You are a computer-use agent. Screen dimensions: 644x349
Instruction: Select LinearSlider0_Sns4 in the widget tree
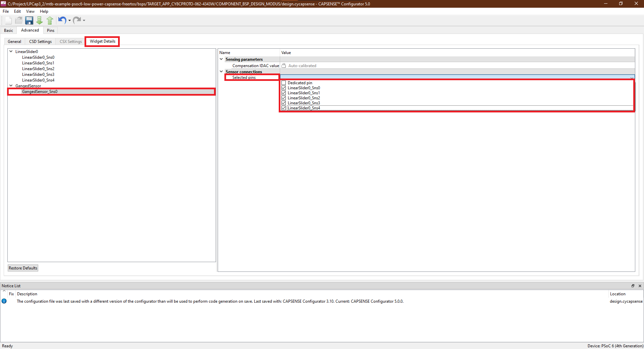click(x=38, y=80)
